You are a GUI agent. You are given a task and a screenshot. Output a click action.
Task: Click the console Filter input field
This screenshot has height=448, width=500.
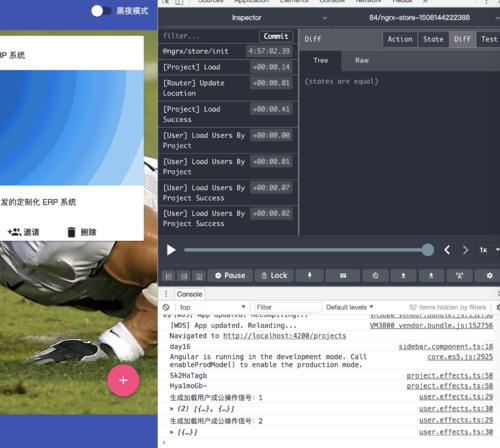(x=288, y=307)
